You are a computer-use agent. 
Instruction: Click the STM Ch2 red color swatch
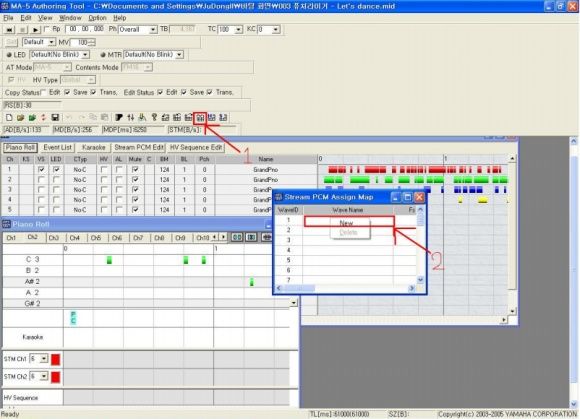pos(55,377)
